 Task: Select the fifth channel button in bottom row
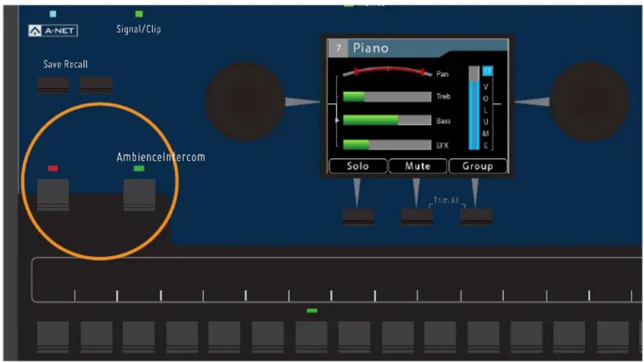[x=224, y=337]
